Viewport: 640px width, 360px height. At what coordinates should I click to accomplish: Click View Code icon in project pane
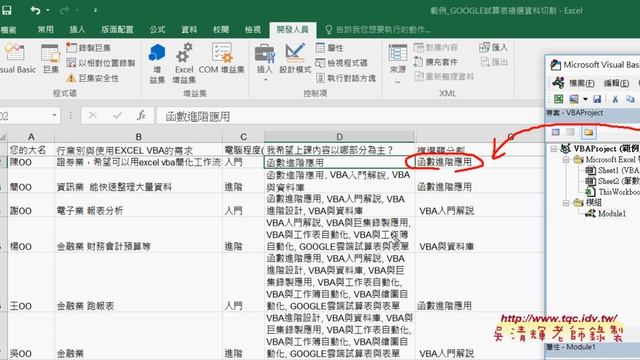(556, 132)
